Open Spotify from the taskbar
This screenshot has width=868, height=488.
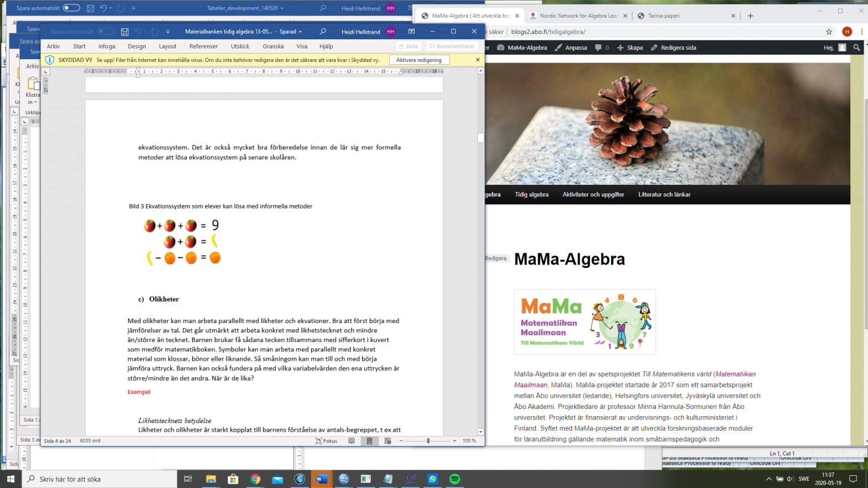pyautogui.click(x=454, y=479)
